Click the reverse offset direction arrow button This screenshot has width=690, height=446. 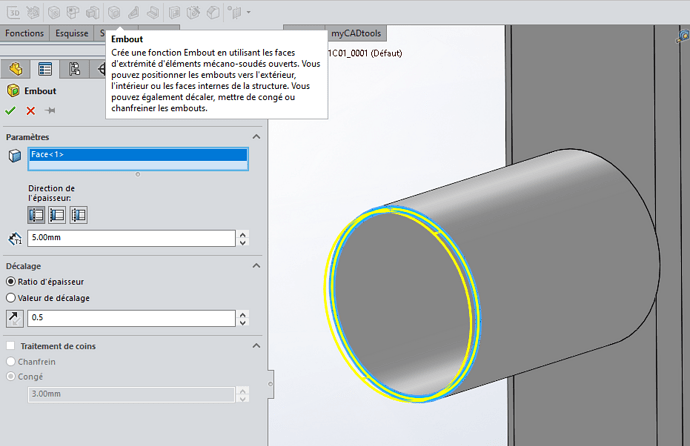pos(15,318)
